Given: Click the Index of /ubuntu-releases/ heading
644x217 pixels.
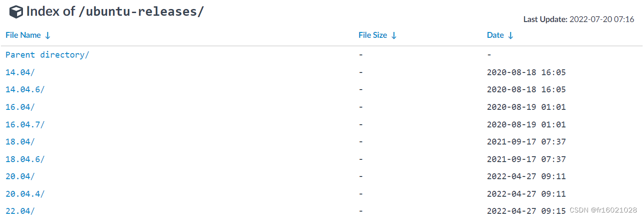Looking at the screenshot, I should tap(115, 11).
